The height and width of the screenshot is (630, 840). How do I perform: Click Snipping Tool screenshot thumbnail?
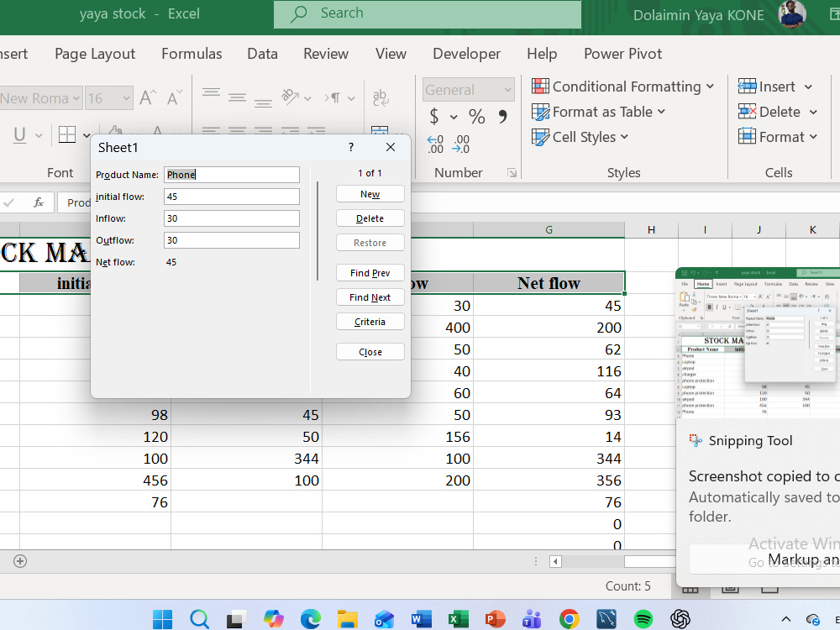point(758,343)
